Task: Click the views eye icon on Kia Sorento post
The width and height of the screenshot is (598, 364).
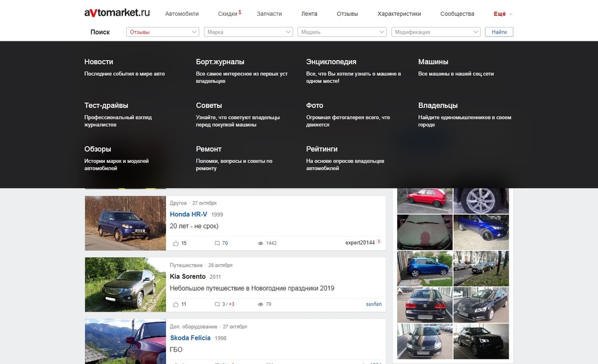Action: click(260, 304)
